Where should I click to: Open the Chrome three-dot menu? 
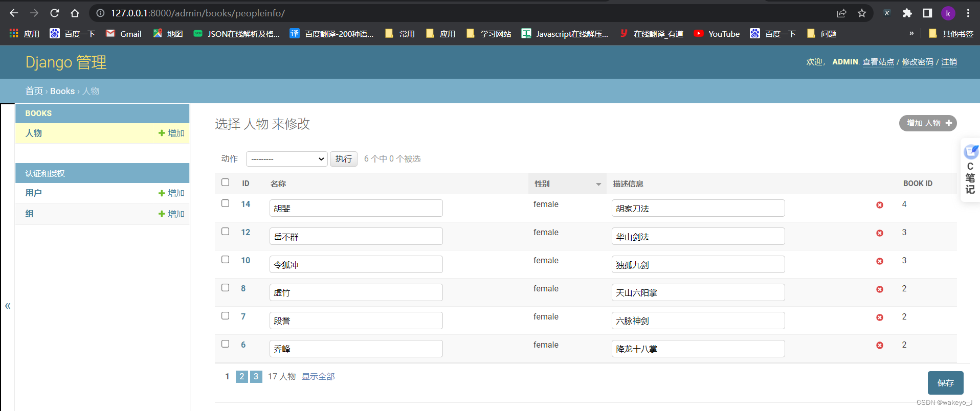[968, 13]
